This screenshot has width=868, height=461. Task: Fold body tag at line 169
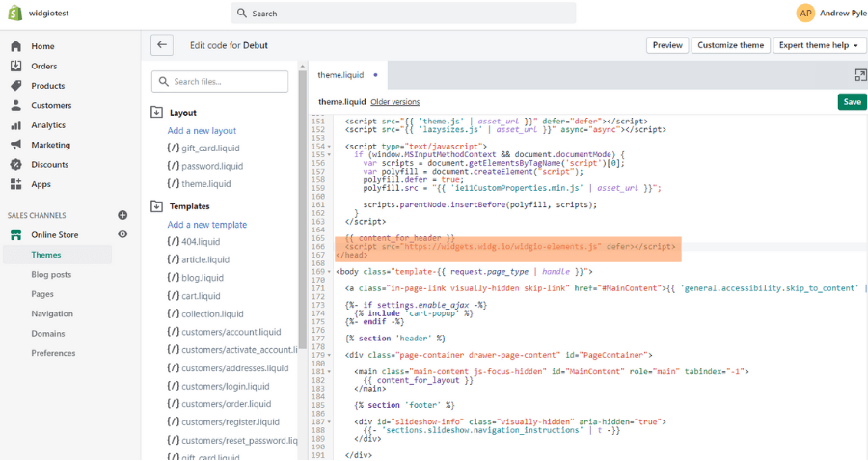(330, 272)
